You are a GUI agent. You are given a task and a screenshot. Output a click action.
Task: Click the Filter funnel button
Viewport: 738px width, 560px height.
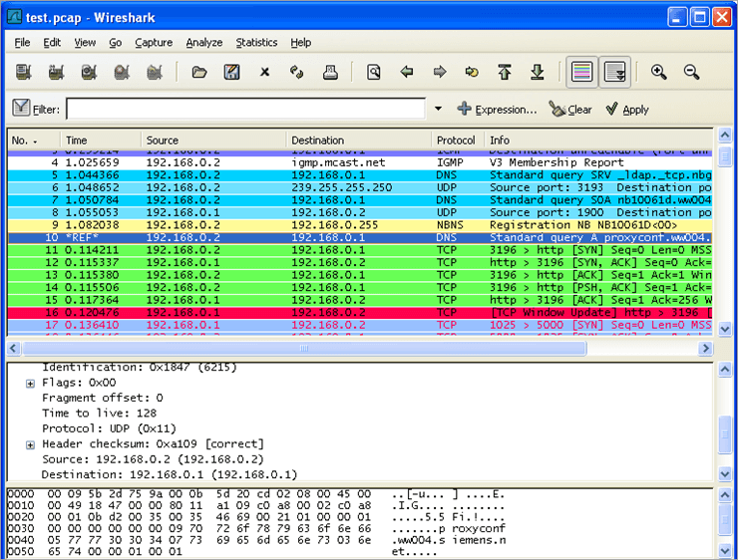click(x=21, y=109)
